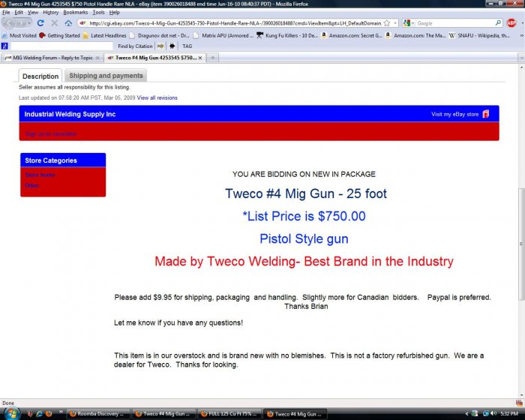Select the Shipping and payments tab

point(106,76)
